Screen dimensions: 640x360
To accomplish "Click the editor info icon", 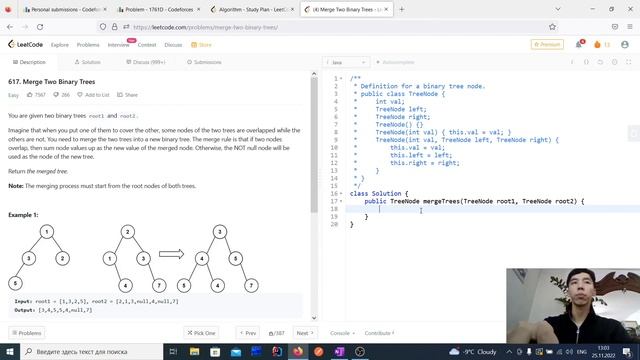I will click(572, 62).
